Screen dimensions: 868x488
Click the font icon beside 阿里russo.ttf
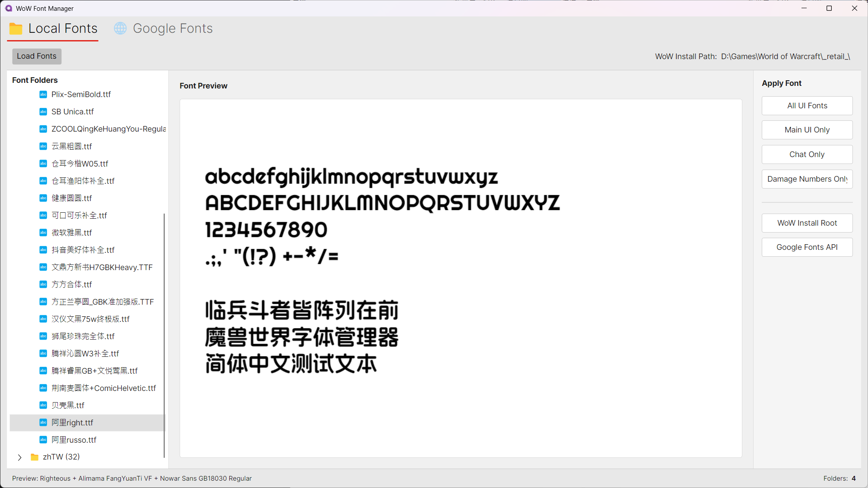point(43,440)
